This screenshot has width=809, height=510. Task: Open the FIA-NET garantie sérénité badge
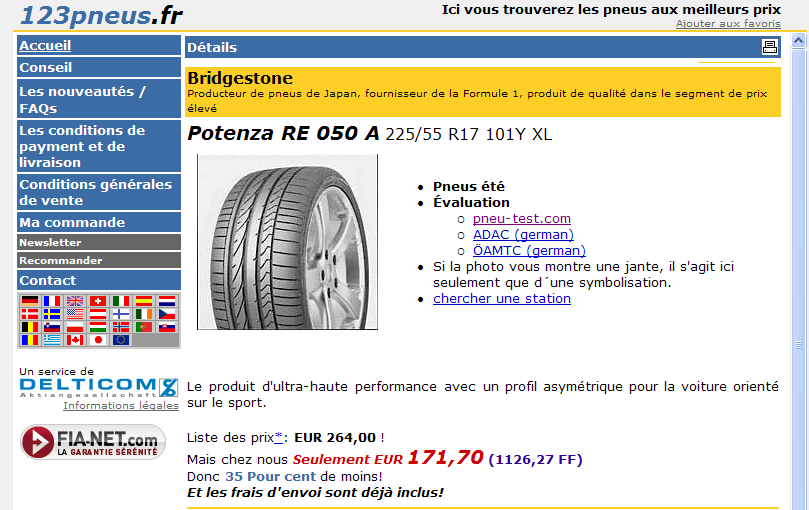pyautogui.click(x=93, y=442)
